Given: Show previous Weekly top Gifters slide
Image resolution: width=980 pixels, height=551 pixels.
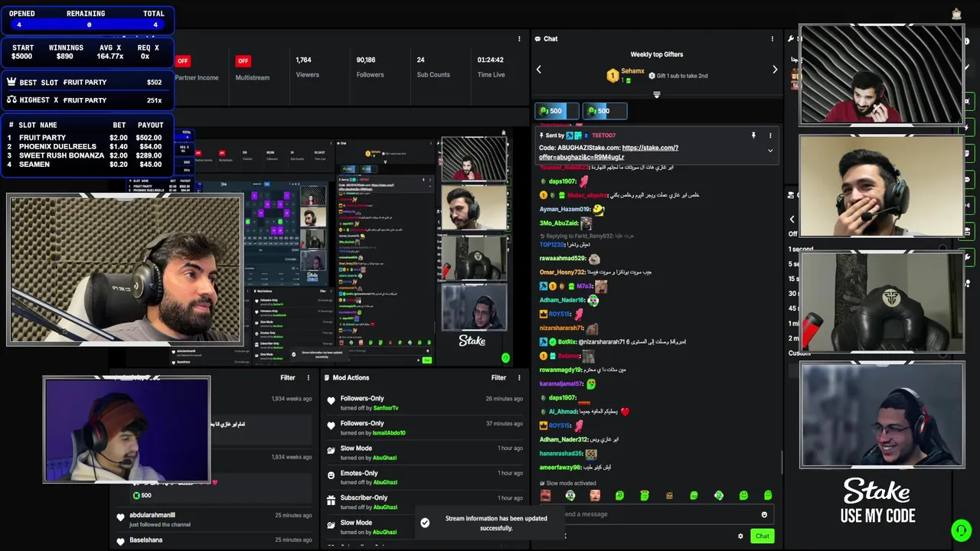Looking at the screenshot, I should pos(538,70).
